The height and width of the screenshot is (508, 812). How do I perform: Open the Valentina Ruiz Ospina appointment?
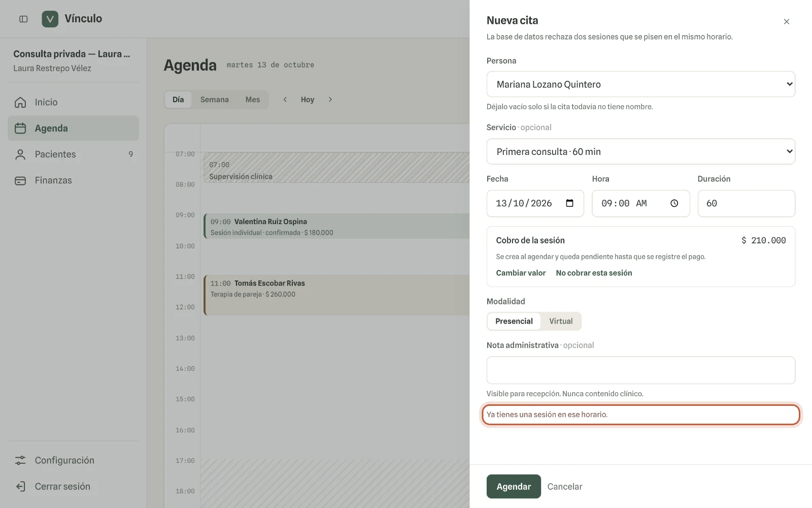[337, 226]
